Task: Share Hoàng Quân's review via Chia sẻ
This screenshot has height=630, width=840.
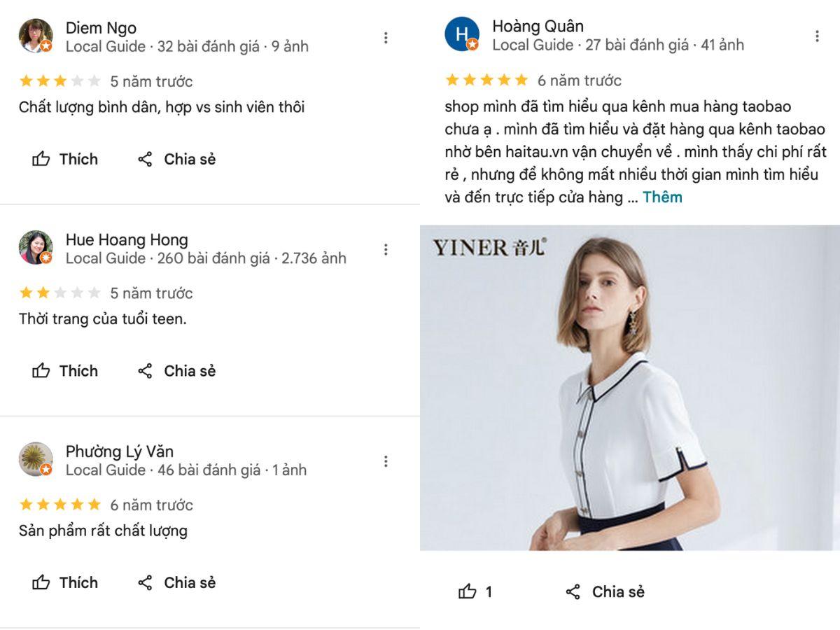Action: click(605, 592)
